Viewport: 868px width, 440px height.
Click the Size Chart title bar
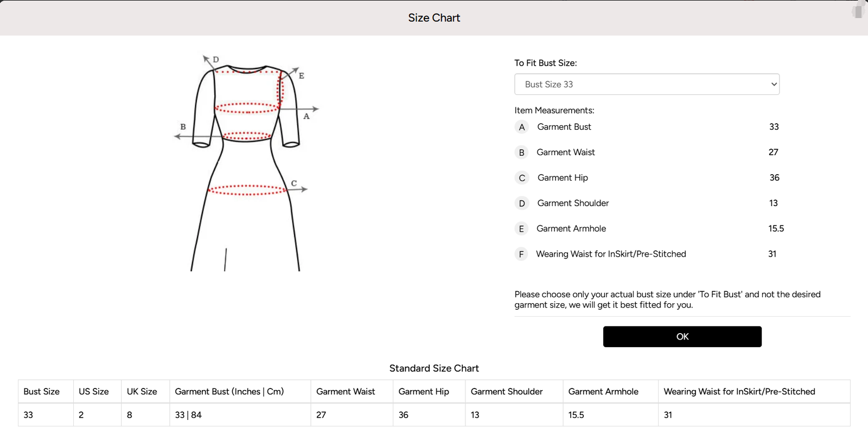[x=434, y=18]
